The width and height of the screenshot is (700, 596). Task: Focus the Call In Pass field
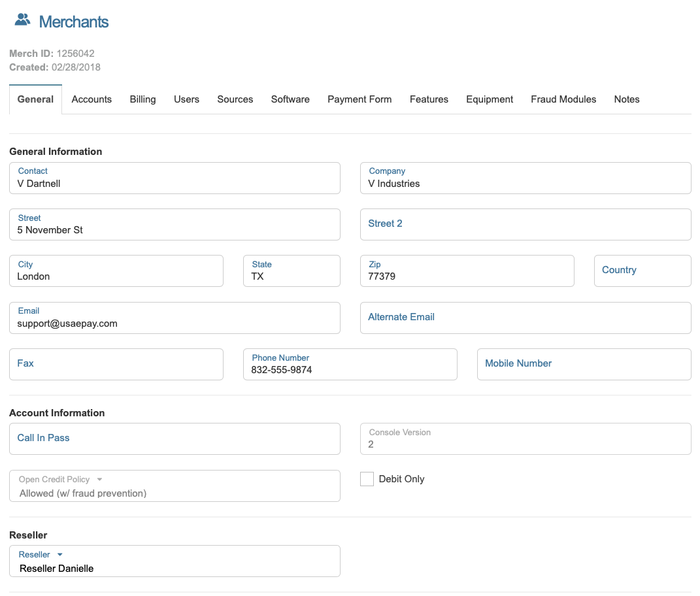point(175,439)
